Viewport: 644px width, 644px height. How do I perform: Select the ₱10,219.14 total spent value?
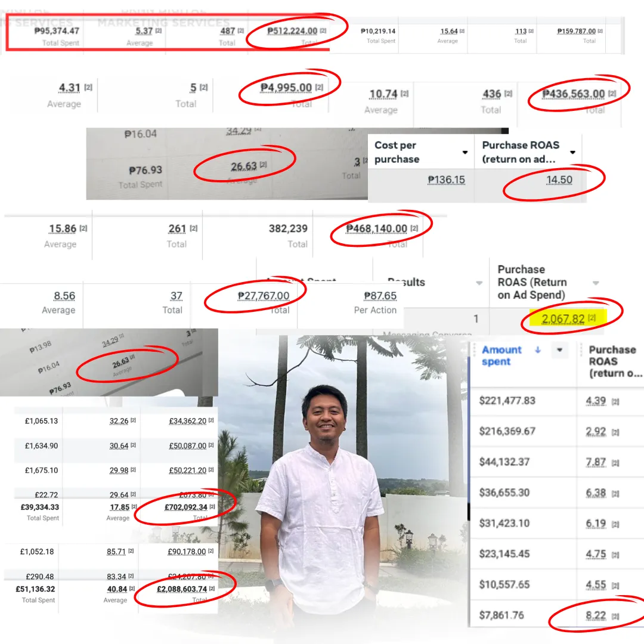tap(378, 31)
